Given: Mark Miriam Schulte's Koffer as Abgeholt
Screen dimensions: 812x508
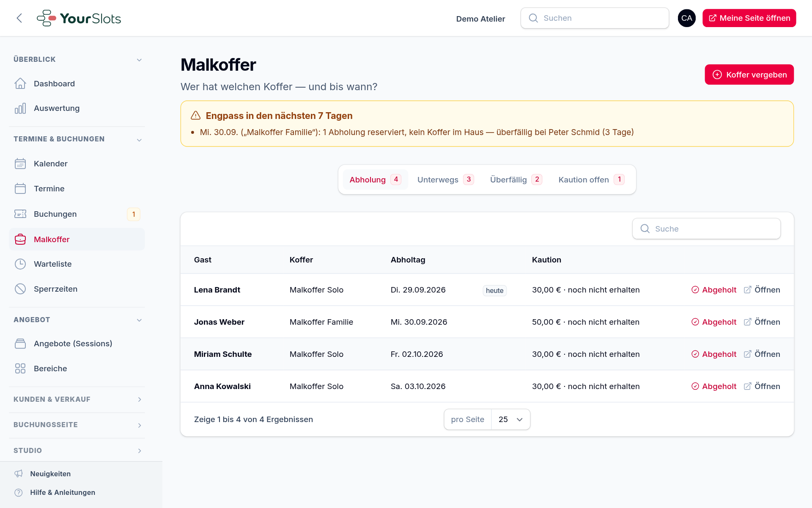Looking at the screenshot, I should pos(714,354).
